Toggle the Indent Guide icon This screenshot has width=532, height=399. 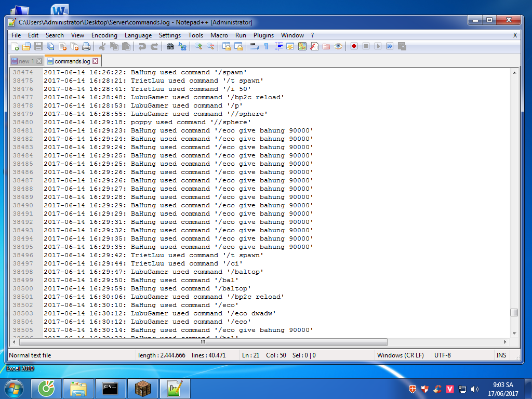pos(278,46)
